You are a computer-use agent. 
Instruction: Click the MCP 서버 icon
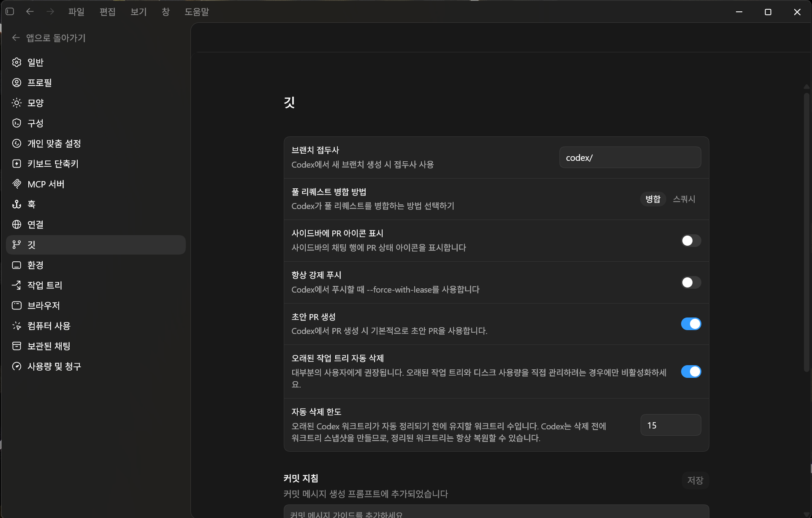(16, 184)
